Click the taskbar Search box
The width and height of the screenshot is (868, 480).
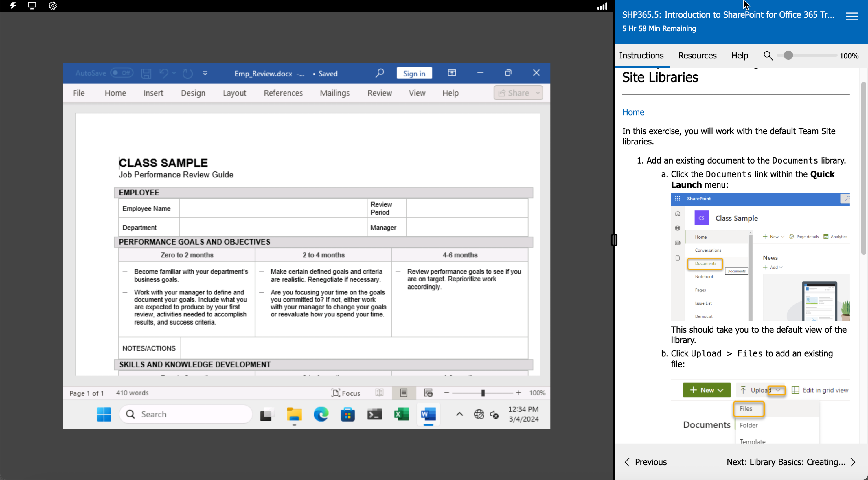(186, 414)
